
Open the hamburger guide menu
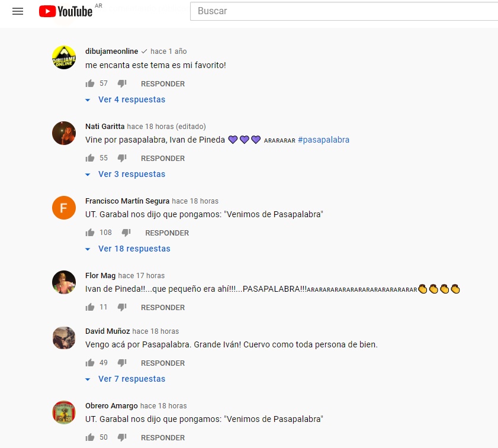click(18, 11)
